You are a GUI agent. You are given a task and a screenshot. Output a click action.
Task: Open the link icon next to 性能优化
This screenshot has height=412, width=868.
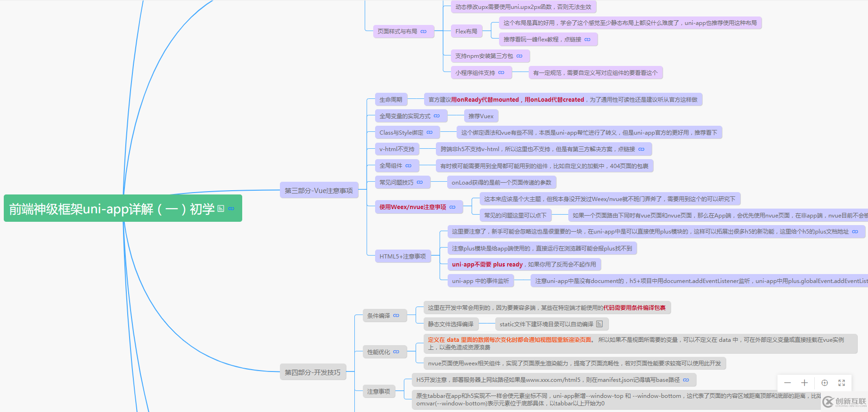(x=396, y=352)
